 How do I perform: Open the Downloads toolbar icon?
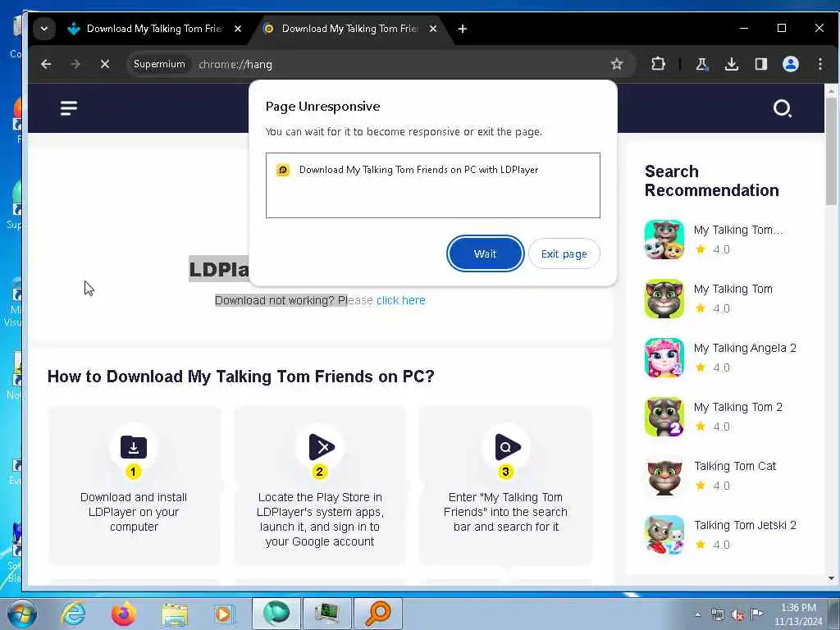pyautogui.click(x=731, y=64)
